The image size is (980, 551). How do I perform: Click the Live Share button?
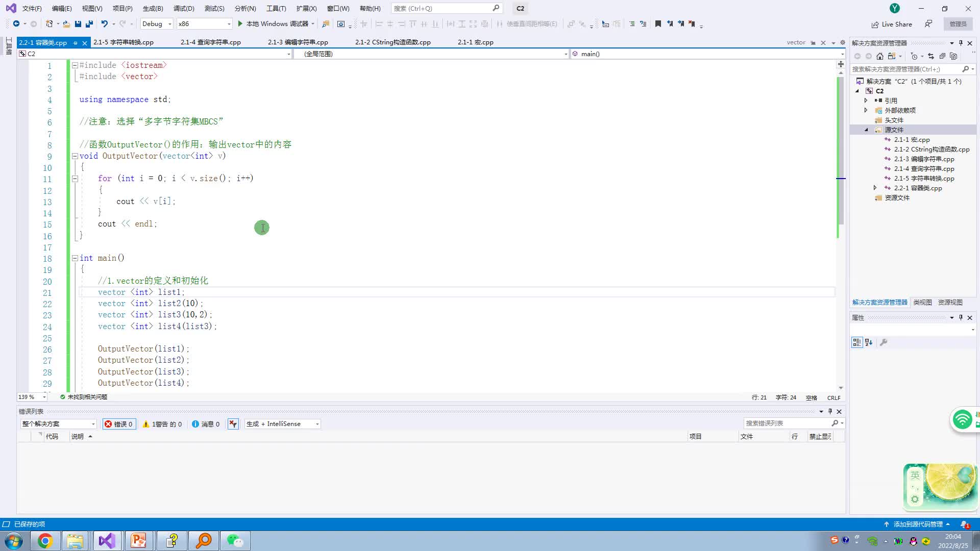pos(892,24)
